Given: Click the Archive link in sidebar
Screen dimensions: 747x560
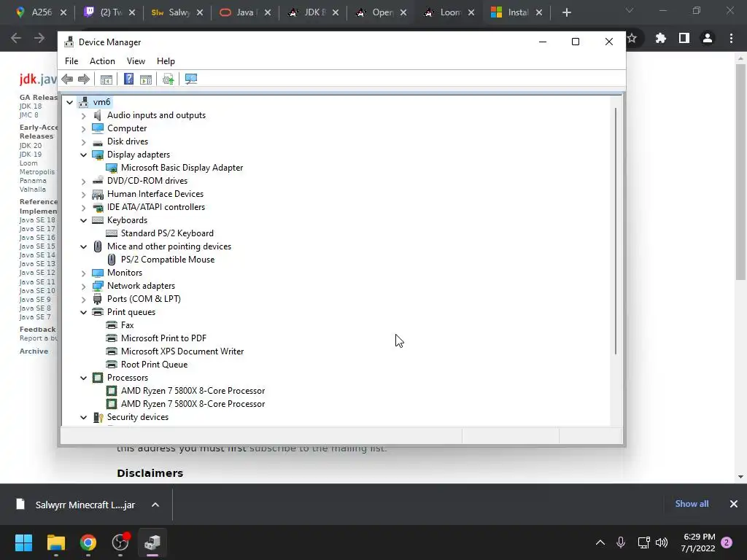Looking at the screenshot, I should pyautogui.click(x=34, y=351).
